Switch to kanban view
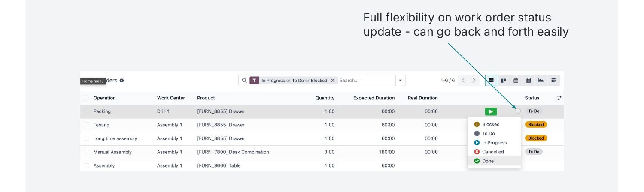This screenshot has height=192, width=644. [504, 81]
